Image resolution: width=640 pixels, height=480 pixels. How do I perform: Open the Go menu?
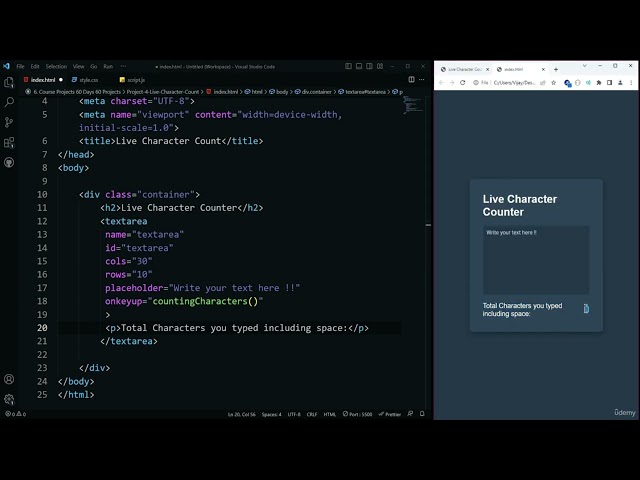[x=94, y=67]
